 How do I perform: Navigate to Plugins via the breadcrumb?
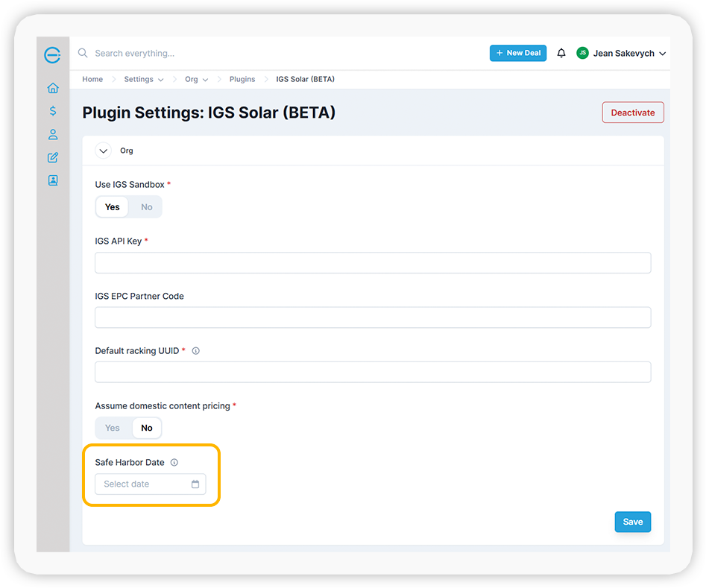[242, 79]
